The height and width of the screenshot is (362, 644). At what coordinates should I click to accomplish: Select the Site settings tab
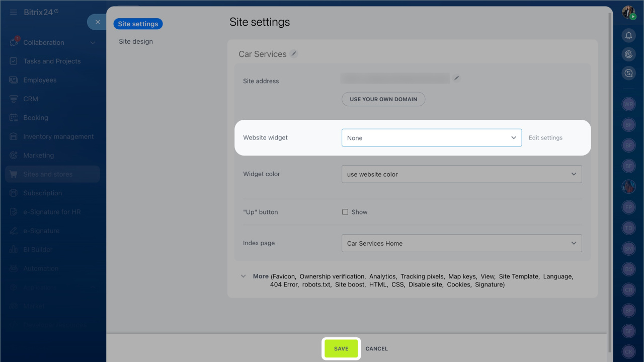pos(138,24)
